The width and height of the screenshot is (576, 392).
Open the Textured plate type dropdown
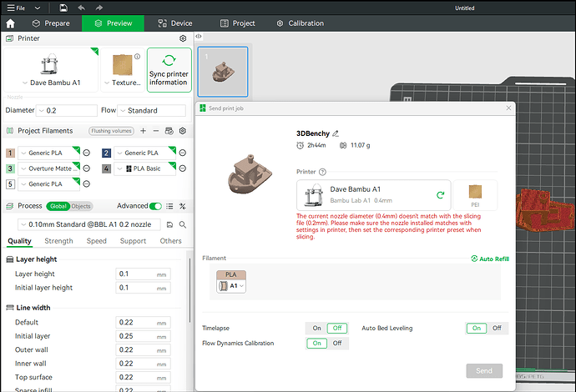(123, 83)
